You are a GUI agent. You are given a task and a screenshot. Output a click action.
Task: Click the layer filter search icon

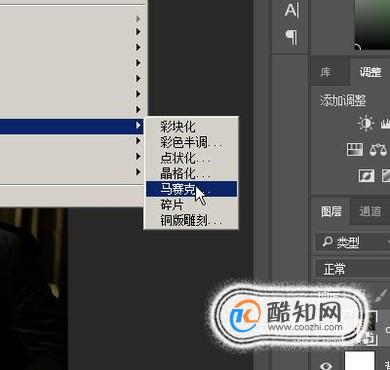[327, 242]
